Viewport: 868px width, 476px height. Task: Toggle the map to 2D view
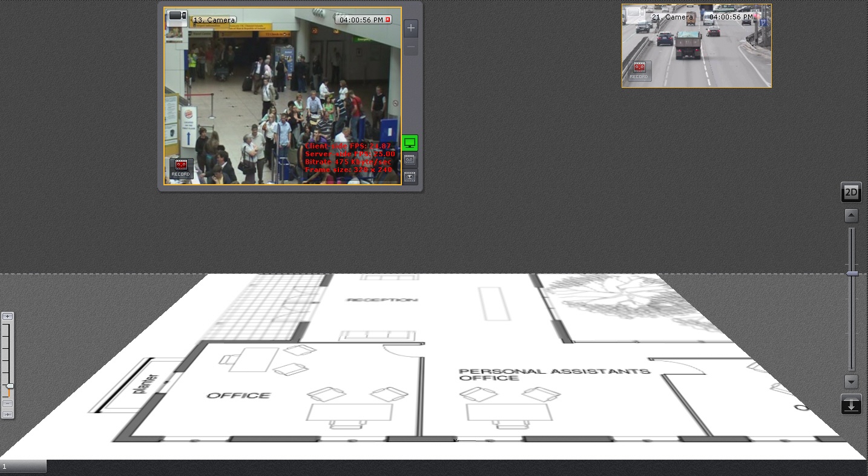pos(851,193)
